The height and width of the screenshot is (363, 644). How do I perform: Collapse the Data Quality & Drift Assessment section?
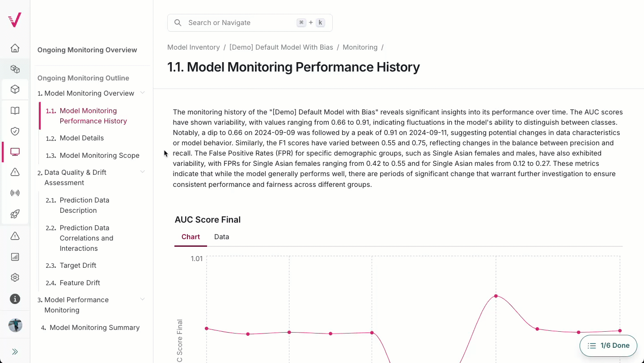pos(142,172)
